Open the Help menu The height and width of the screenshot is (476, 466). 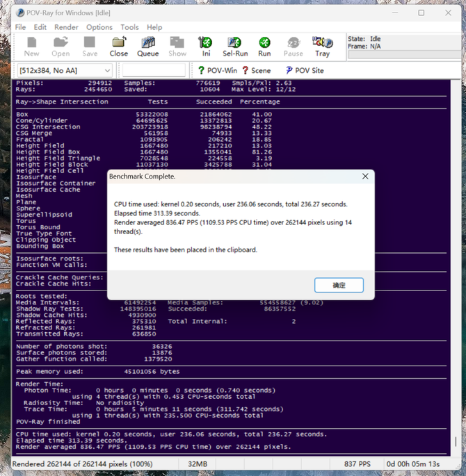[x=154, y=27]
